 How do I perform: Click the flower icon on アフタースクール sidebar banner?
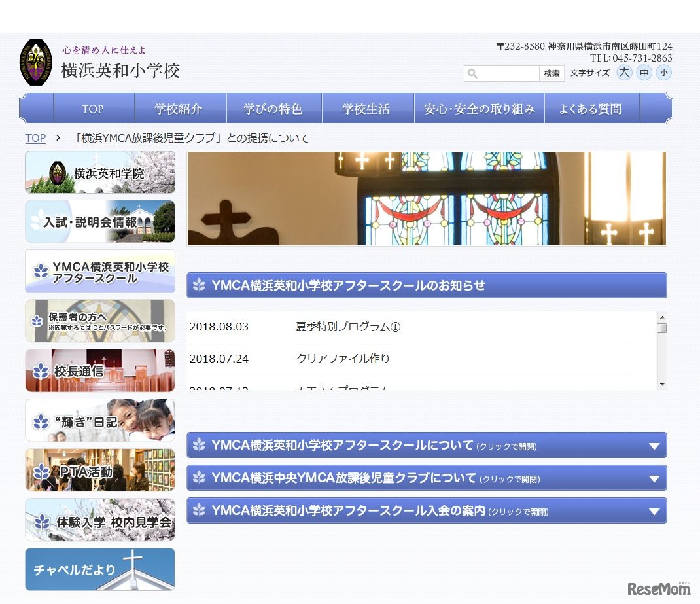41,271
